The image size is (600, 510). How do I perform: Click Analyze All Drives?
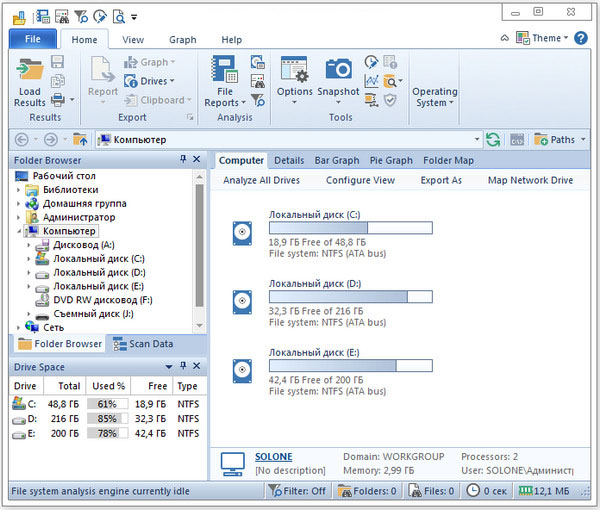261,181
